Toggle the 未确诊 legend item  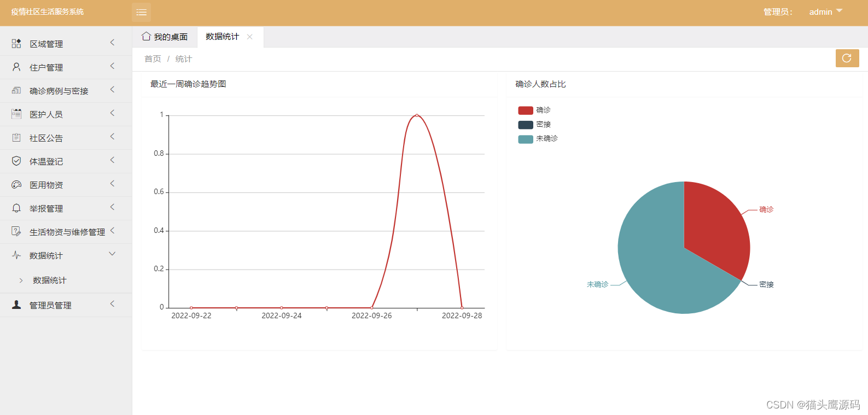[538, 138]
